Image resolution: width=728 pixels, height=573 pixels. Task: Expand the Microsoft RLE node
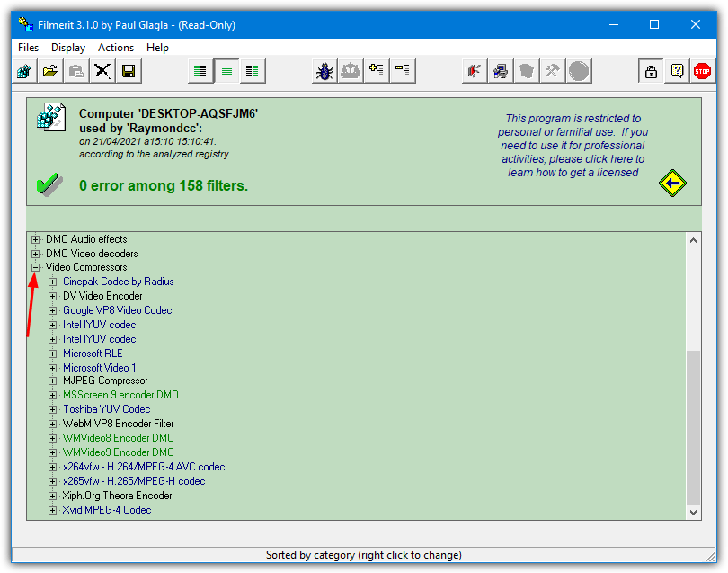pos(52,354)
